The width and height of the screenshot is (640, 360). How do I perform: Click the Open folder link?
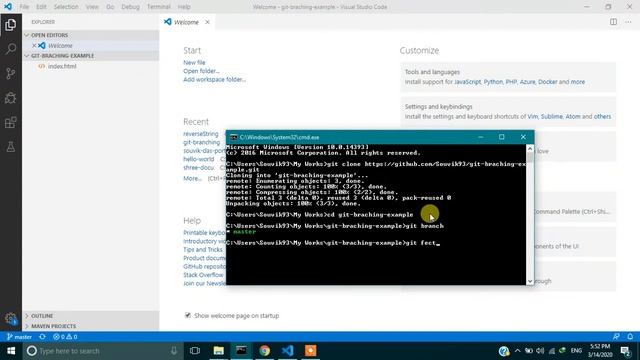(x=201, y=71)
